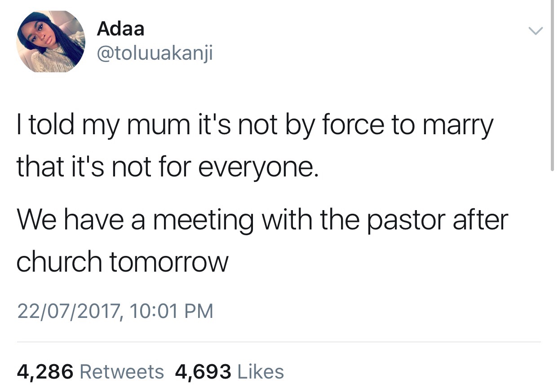Click the retweet count 4,286

pos(45,372)
